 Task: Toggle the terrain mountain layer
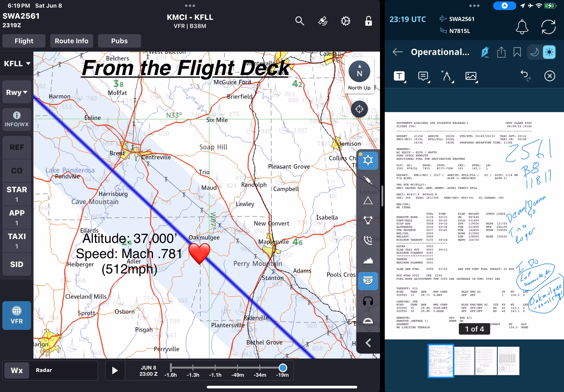click(x=368, y=261)
